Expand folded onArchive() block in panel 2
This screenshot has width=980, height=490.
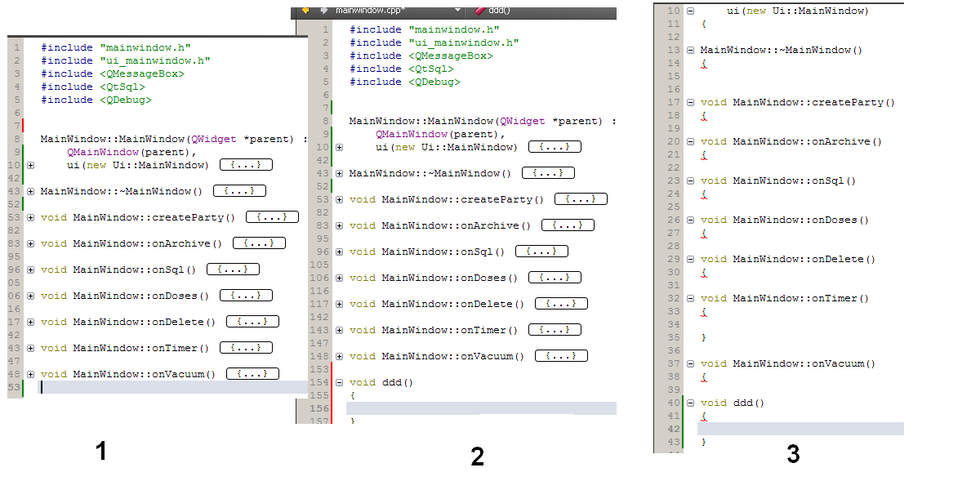coord(339,225)
